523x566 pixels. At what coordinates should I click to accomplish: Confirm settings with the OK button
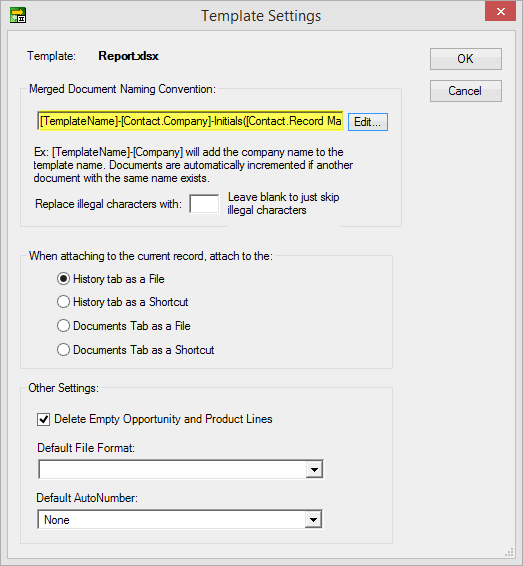click(466, 59)
